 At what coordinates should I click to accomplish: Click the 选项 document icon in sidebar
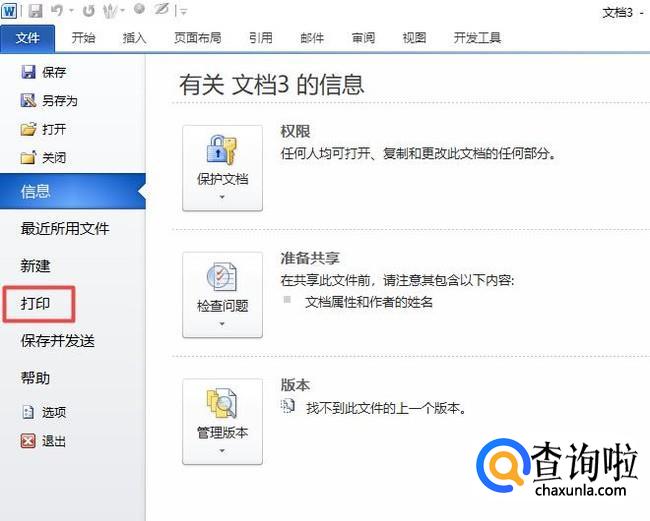(28, 412)
